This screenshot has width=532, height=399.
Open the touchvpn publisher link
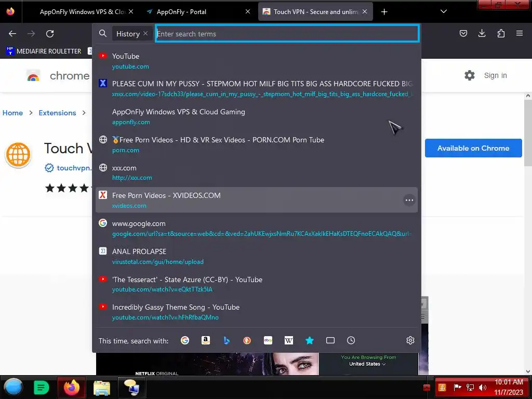tap(74, 168)
